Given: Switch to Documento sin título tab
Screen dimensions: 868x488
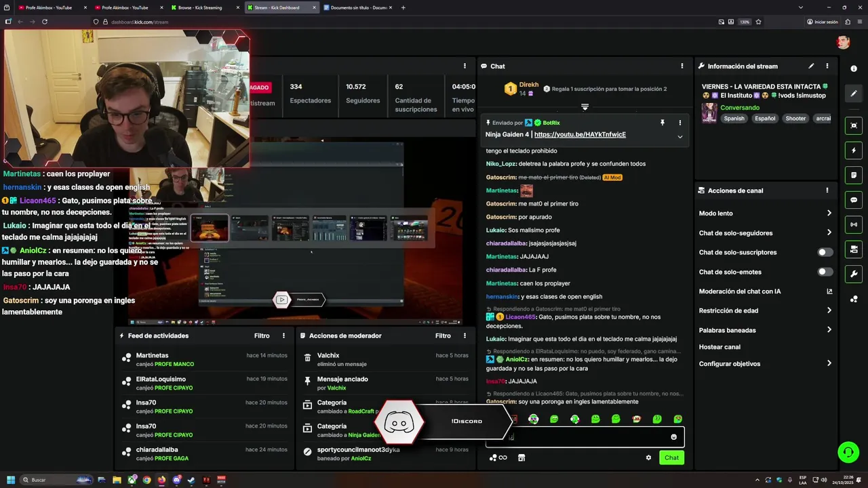Looking at the screenshot, I should (x=357, y=7).
